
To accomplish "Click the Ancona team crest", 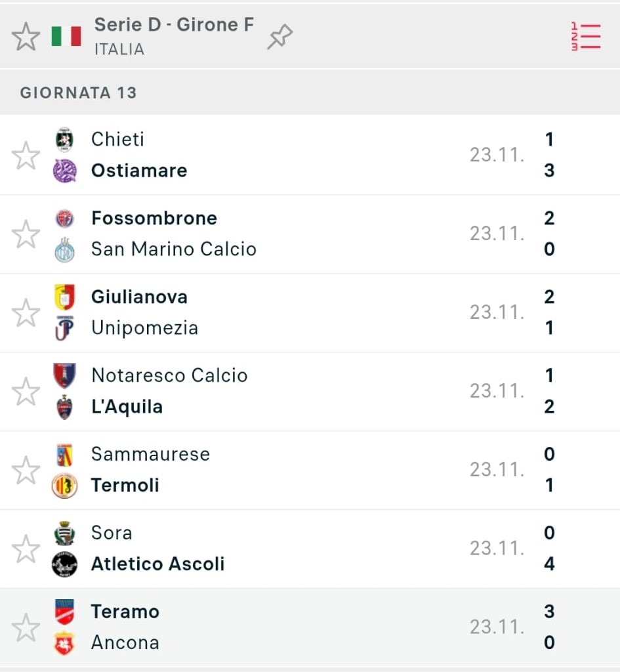I will coord(64,643).
